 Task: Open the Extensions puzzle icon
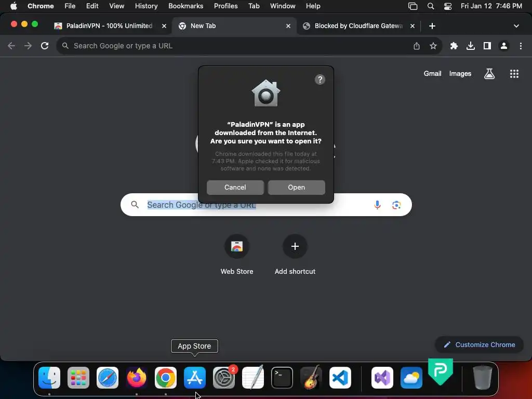tap(454, 46)
